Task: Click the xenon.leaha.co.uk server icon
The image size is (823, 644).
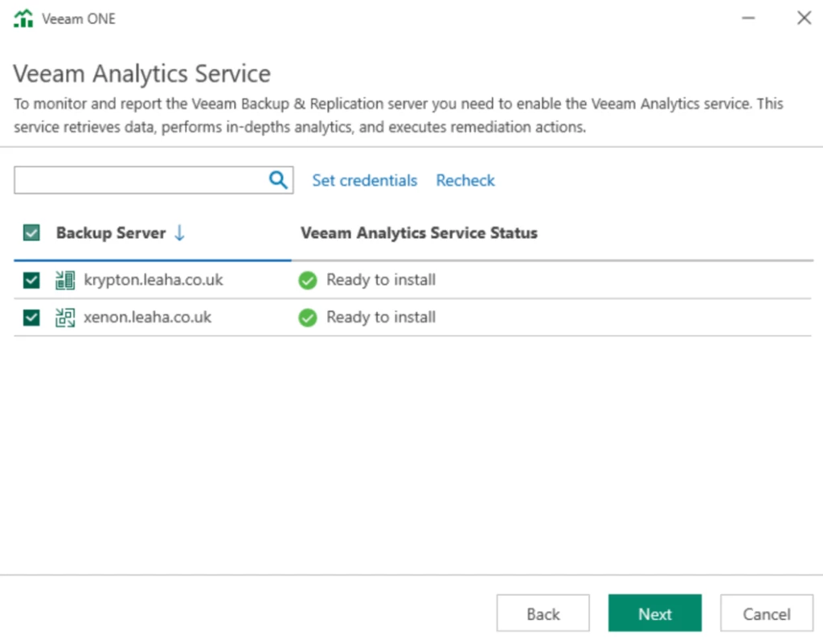Action: click(65, 318)
